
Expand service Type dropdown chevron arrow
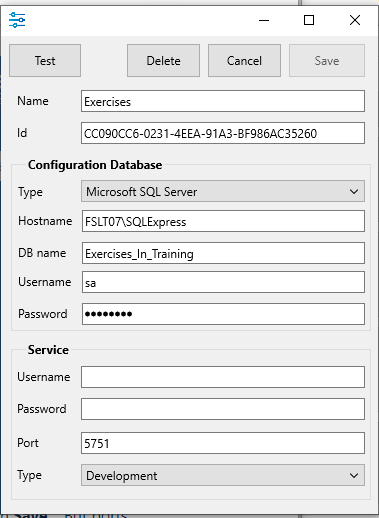coord(354,476)
